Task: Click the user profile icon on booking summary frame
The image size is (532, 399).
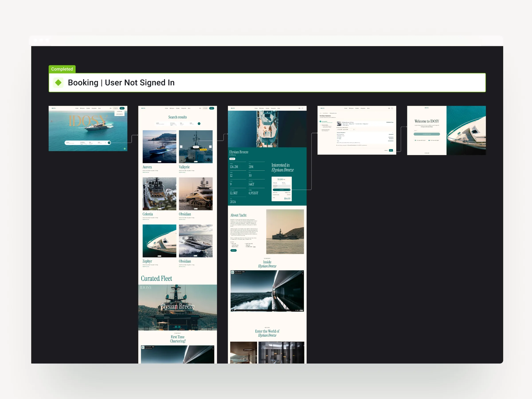Action: point(392,108)
